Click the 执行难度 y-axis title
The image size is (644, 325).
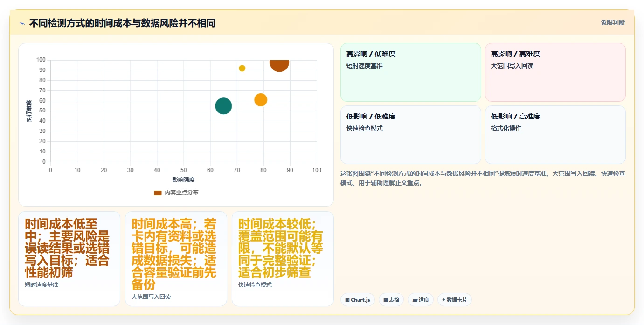pyautogui.click(x=29, y=111)
